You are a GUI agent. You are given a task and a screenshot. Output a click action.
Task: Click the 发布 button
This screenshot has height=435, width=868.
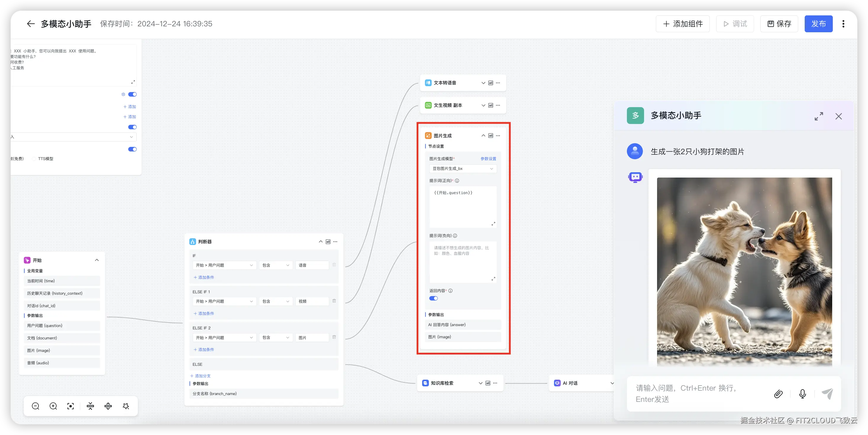point(818,24)
